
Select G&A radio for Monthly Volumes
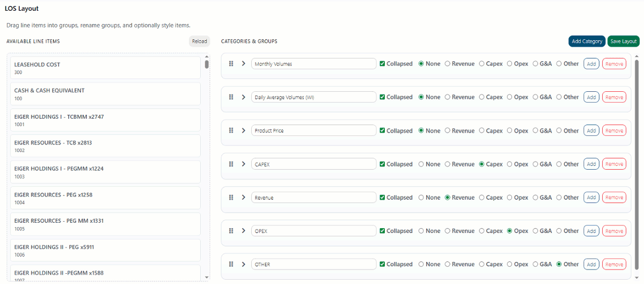tap(535, 63)
